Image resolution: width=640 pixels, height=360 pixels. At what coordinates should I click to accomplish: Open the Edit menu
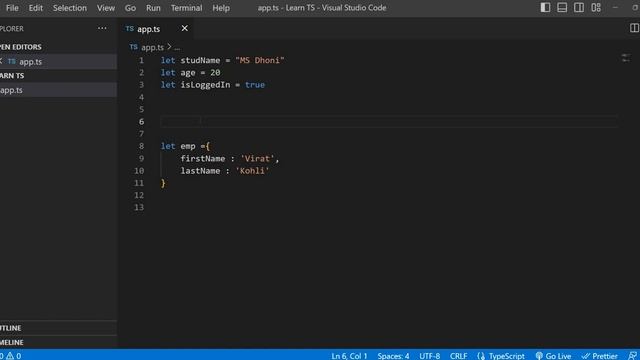pos(36,8)
